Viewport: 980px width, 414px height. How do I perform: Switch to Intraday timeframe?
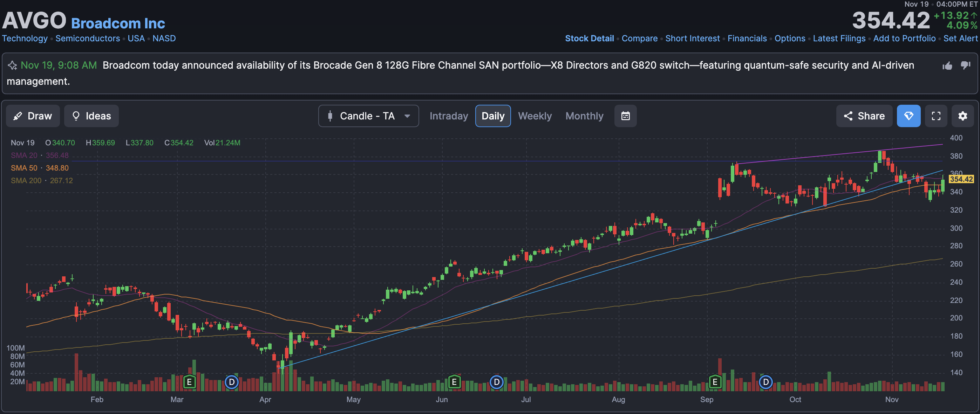[449, 116]
